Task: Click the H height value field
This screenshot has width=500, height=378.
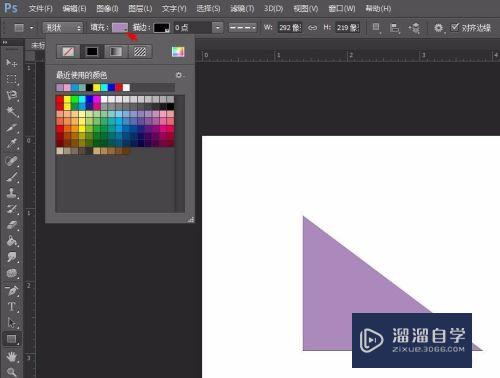Action: (347, 28)
